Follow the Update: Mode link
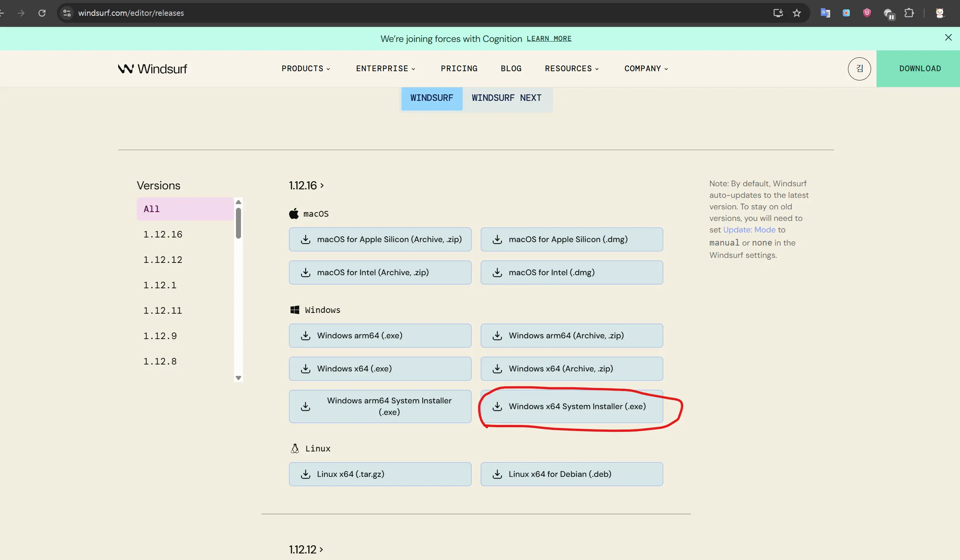The height and width of the screenshot is (560, 960). point(749,230)
